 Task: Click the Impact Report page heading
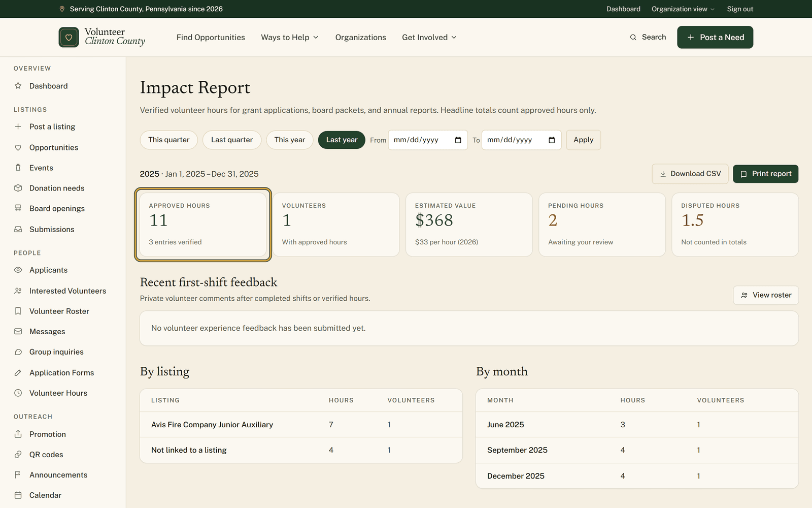(x=195, y=87)
